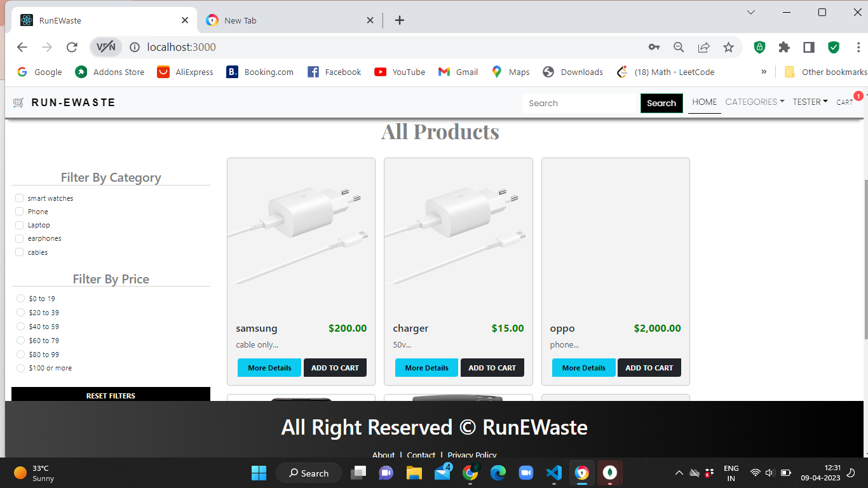Open the Other bookmarks folder
The height and width of the screenshot is (488, 868).
pos(826,72)
